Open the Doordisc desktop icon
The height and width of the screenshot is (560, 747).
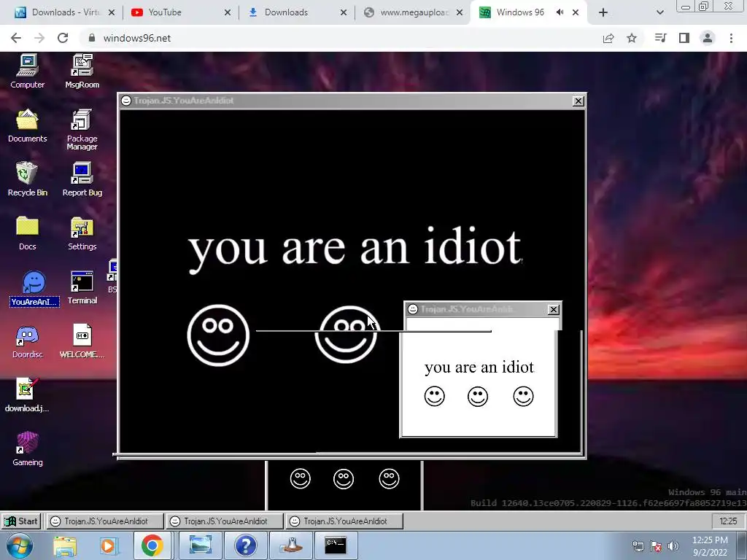pos(27,342)
